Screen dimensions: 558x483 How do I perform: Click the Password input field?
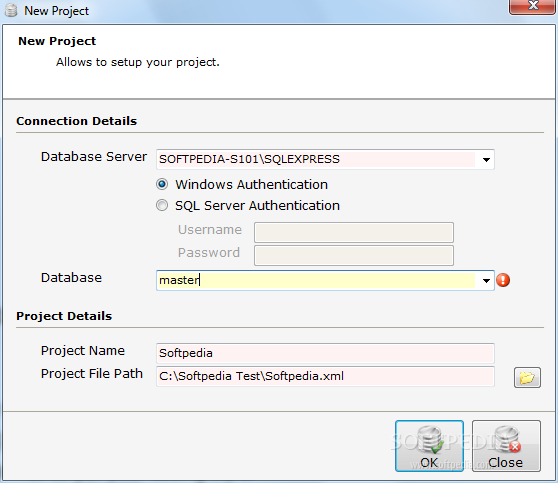(354, 255)
